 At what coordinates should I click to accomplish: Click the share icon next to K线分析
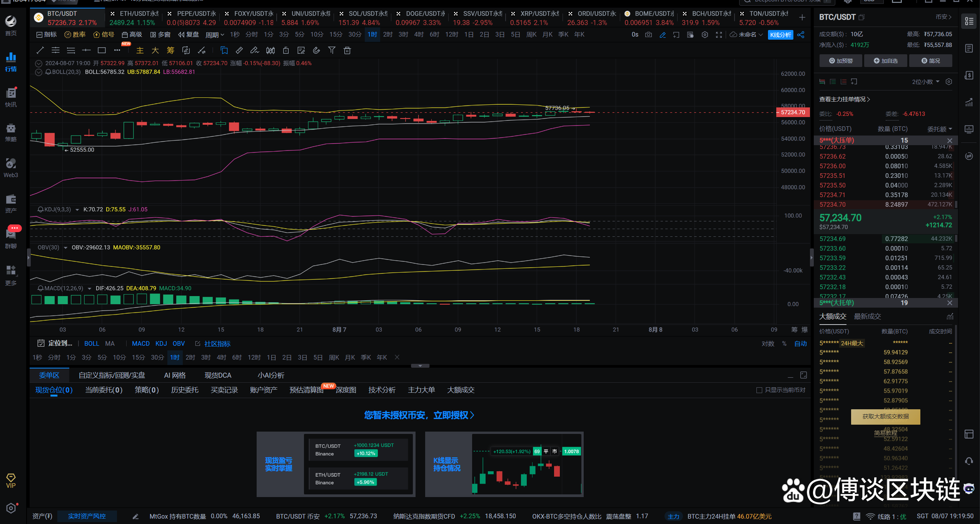point(801,35)
